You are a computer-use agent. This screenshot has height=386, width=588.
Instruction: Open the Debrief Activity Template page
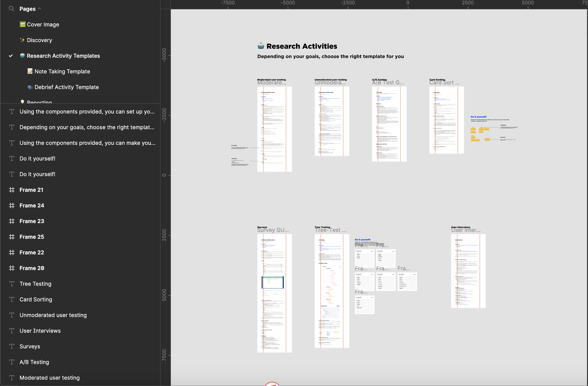click(x=66, y=87)
